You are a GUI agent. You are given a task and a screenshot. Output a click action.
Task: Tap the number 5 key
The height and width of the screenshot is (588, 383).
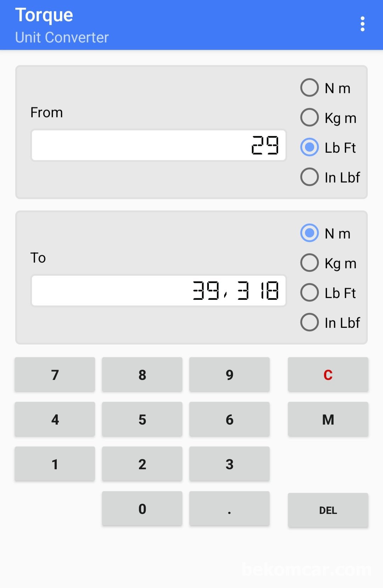[x=142, y=419]
